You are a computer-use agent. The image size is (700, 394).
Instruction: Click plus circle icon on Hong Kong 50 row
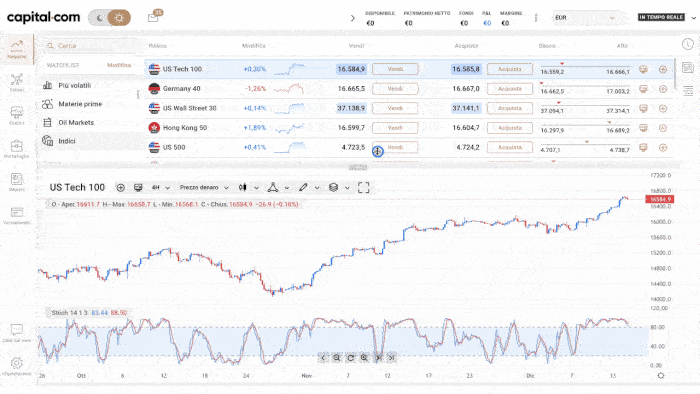pos(663,128)
